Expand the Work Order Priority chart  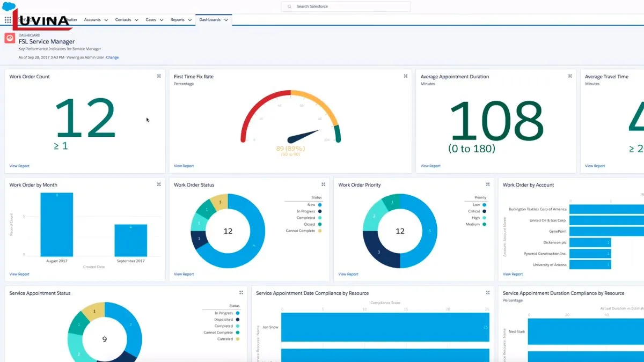tap(488, 184)
